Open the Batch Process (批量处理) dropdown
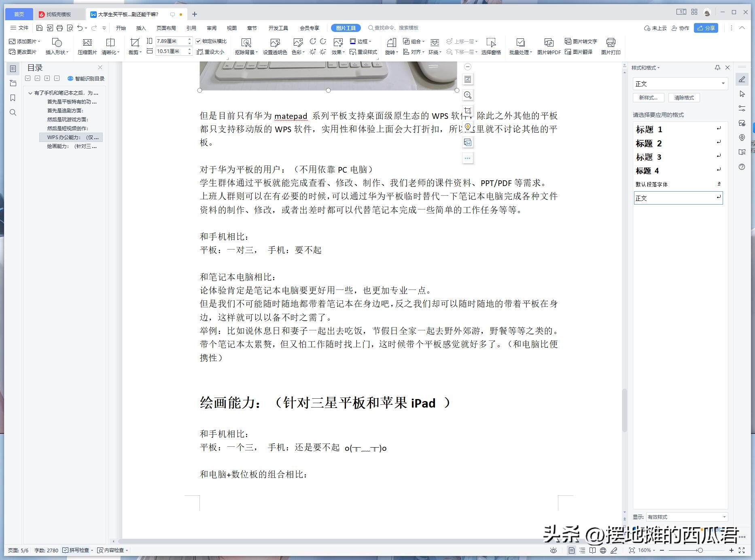755x560 pixels. click(x=520, y=46)
